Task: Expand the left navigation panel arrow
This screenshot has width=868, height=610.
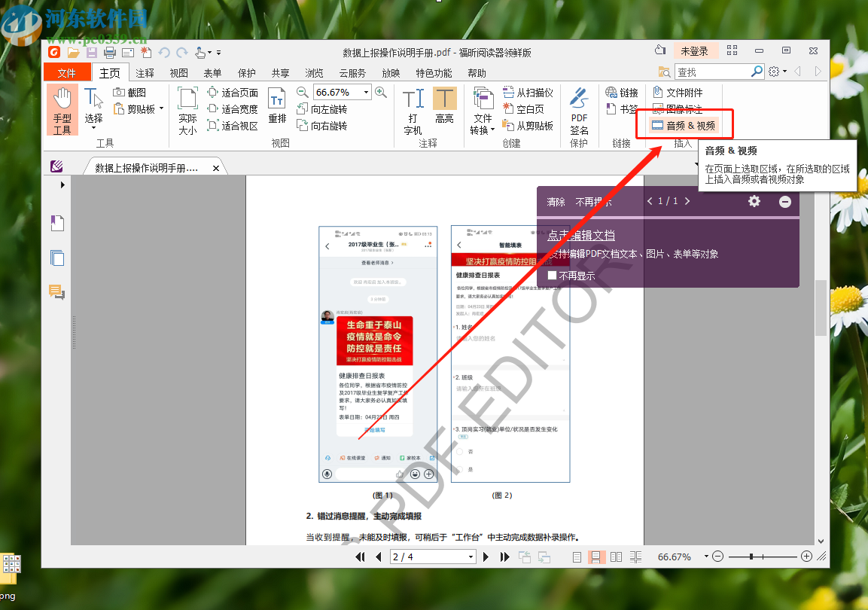Action: click(x=62, y=185)
